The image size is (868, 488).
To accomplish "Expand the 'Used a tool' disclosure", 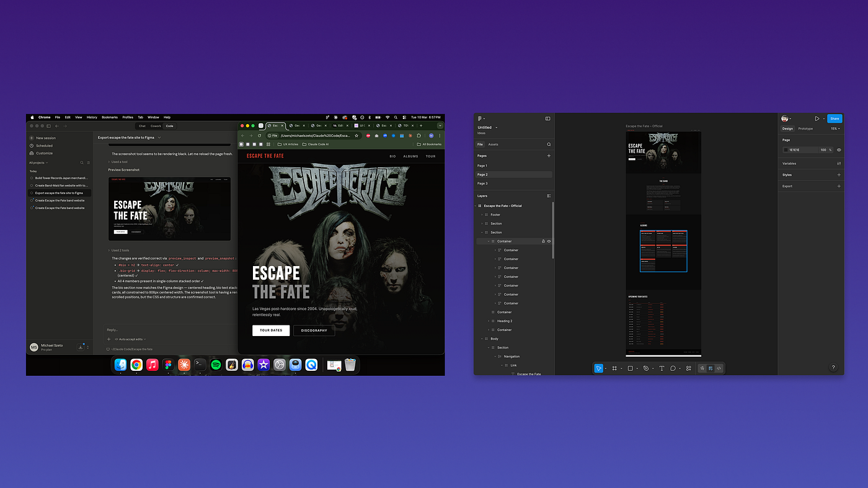I will [118, 162].
